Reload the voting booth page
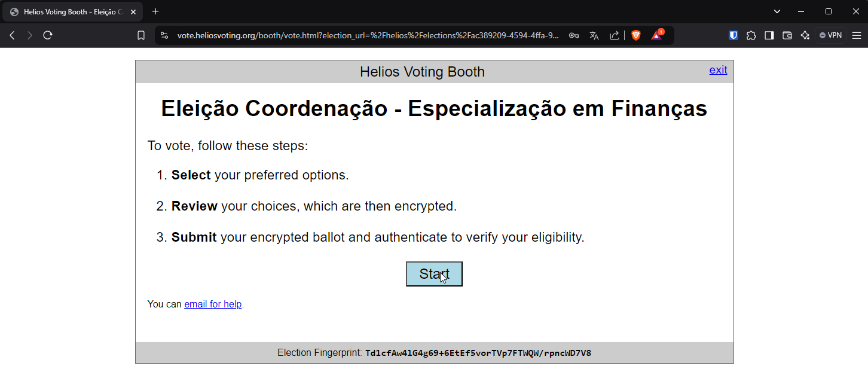Viewport: 868px width, 387px height. [x=48, y=35]
